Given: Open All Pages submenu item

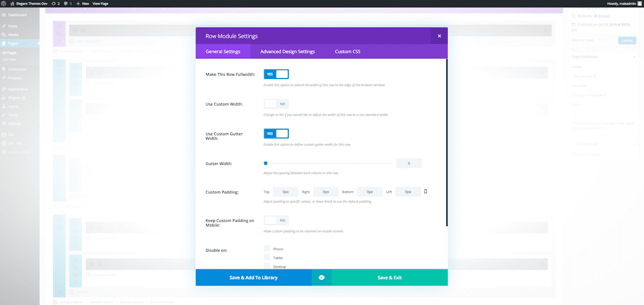Looking at the screenshot, I should coord(9,53).
